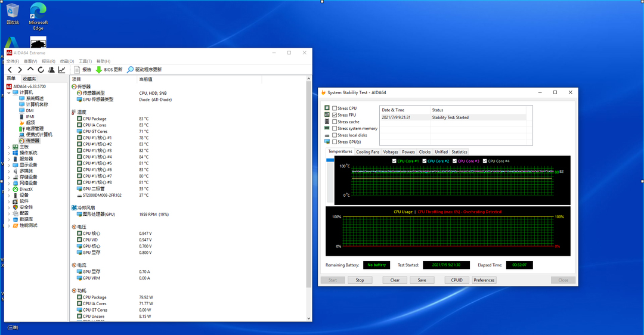
Task: Open Microsoft Edge desktop shortcut
Action: 38,17
